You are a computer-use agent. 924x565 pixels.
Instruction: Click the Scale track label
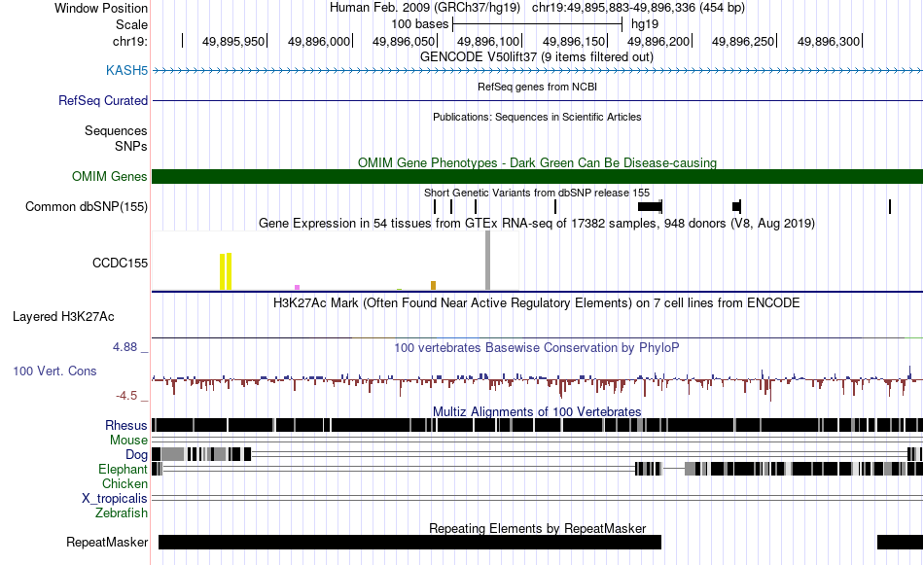(131, 24)
